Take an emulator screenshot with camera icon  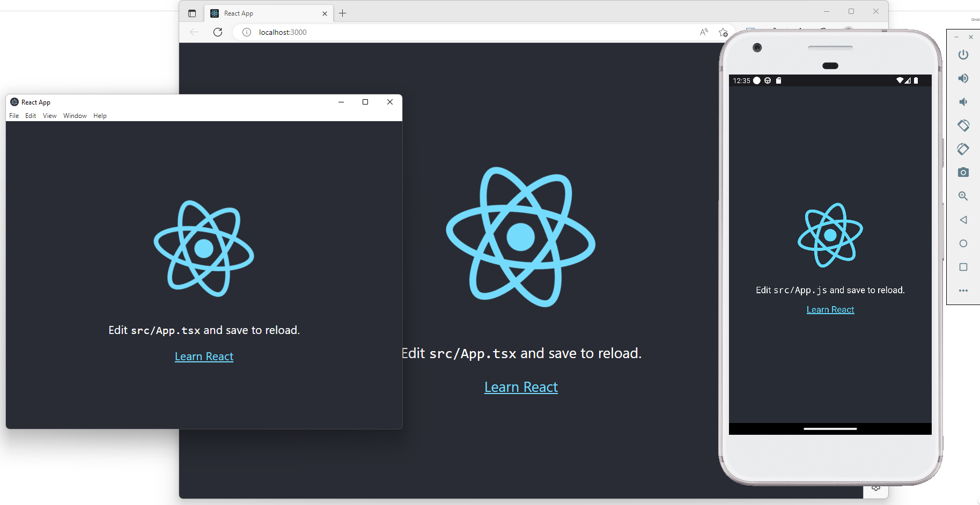pyautogui.click(x=963, y=172)
